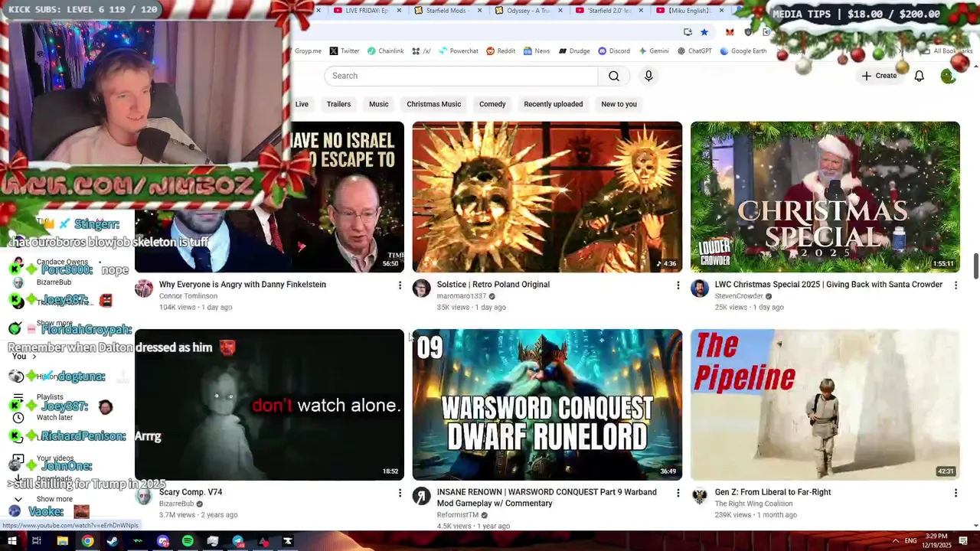Open Spotify from the taskbar

[188, 541]
